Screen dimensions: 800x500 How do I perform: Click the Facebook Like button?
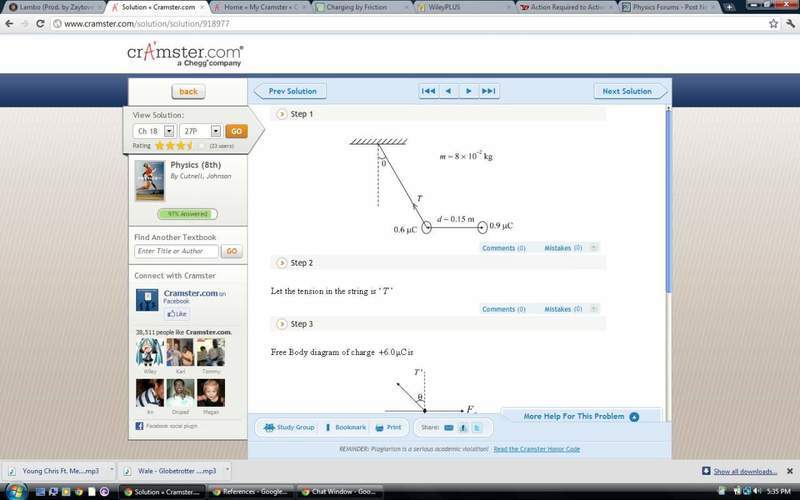(177, 314)
